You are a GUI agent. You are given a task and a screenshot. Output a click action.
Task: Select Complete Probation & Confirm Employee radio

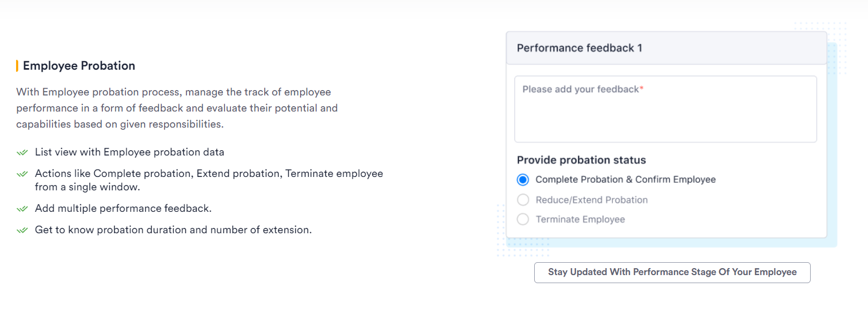pos(523,180)
